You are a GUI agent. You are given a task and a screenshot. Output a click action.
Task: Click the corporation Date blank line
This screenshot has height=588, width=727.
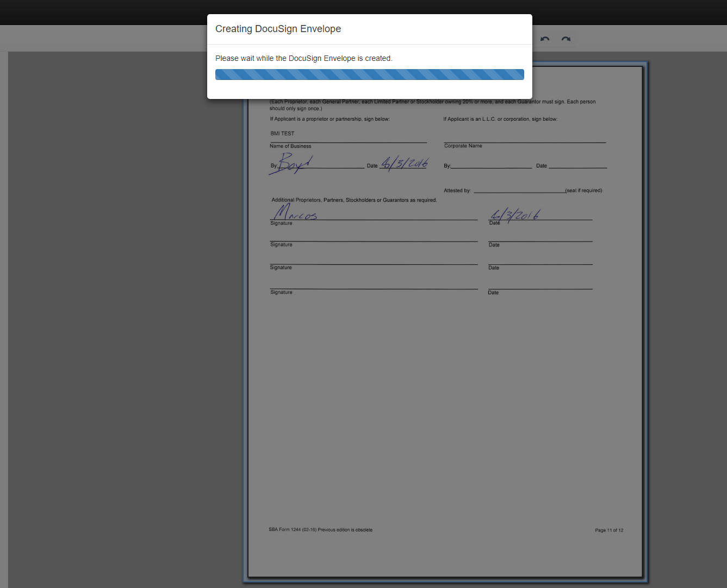(x=577, y=164)
